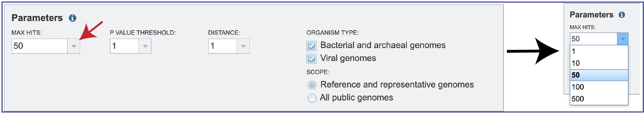Click the Viral genomes label text
The height and width of the screenshot is (117, 644).
click(x=348, y=58)
